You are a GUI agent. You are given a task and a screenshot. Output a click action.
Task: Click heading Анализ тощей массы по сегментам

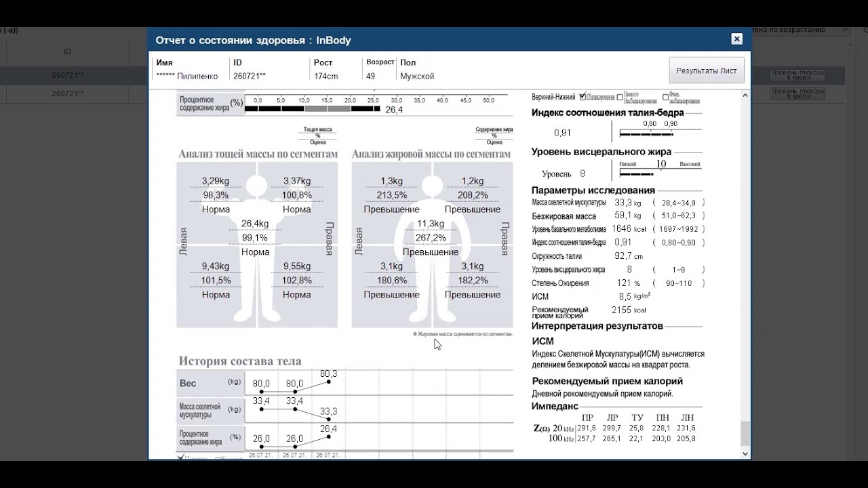coord(258,154)
